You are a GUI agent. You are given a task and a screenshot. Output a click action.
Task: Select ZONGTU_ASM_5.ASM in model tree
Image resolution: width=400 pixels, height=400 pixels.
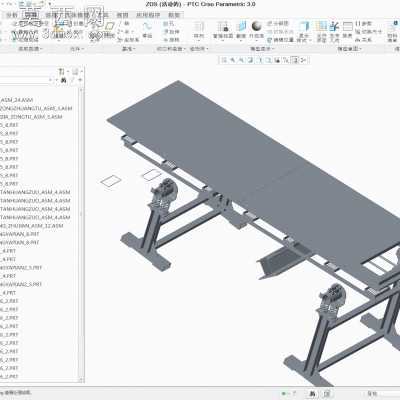coord(31,117)
